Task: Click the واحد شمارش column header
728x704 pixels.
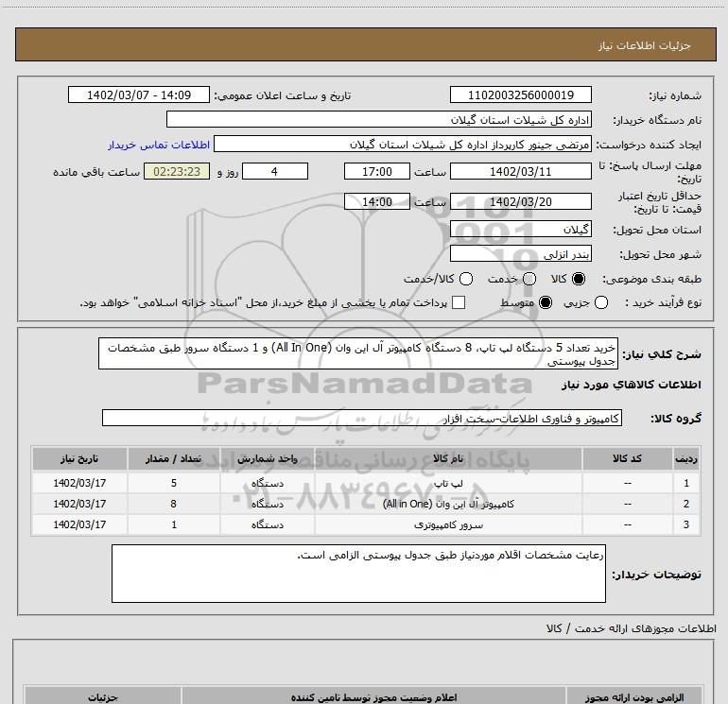Action: tap(268, 458)
